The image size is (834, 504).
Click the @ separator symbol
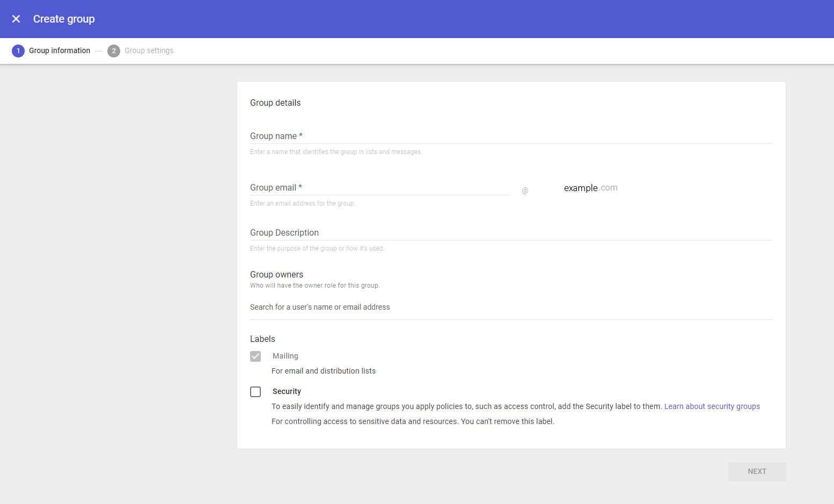click(524, 190)
